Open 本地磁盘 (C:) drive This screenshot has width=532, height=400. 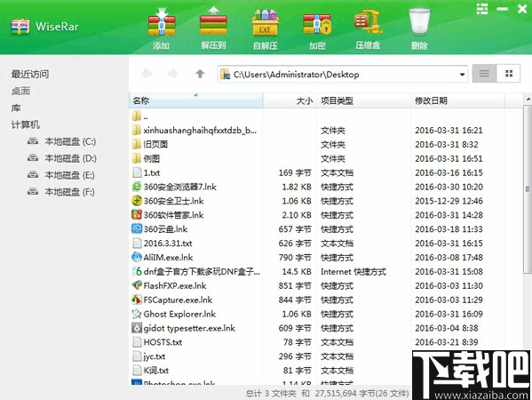(x=62, y=141)
